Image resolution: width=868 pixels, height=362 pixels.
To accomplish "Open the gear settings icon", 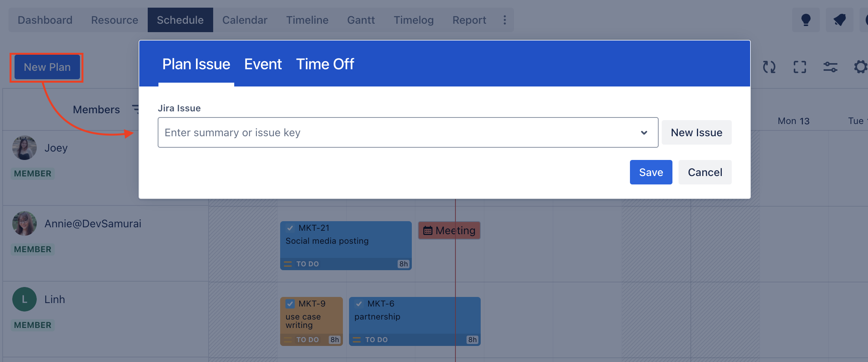I will (x=861, y=67).
